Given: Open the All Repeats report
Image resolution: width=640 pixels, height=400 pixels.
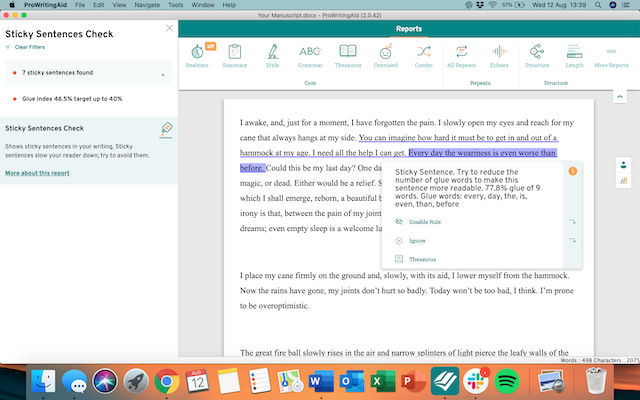Looking at the screenshot, I should (461, 56).
